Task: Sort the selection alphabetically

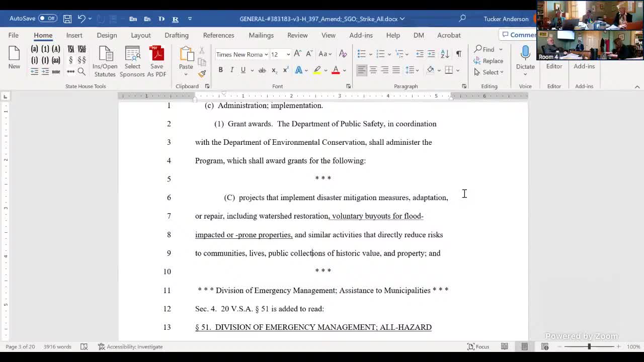Action: pyautogui.click(x=445, y=54)
